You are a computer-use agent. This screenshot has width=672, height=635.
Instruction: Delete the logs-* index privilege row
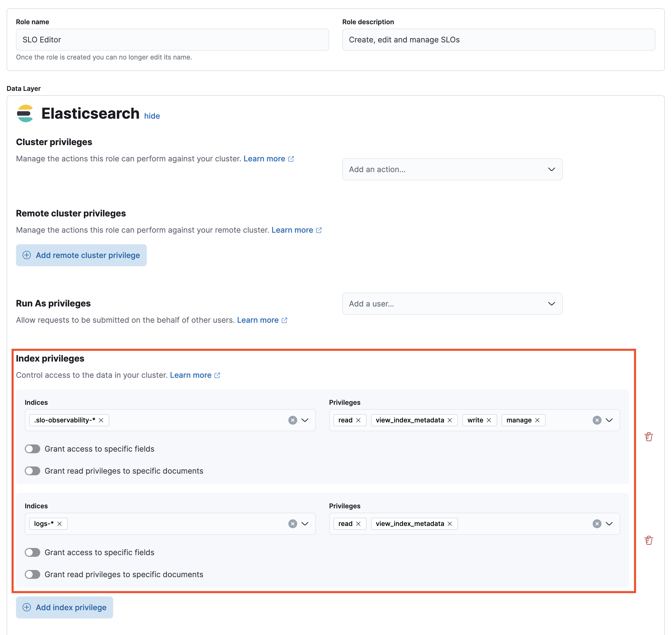(x=649, y=540)
